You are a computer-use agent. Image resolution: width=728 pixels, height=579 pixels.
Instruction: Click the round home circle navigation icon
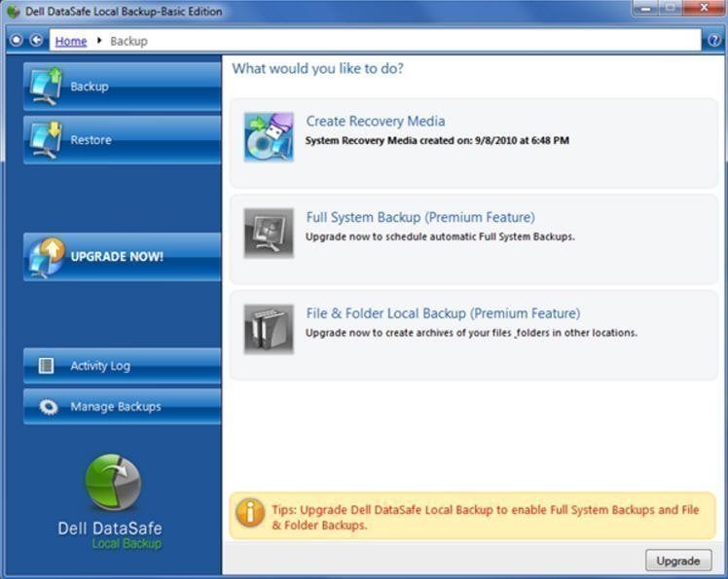pos(17,41)
